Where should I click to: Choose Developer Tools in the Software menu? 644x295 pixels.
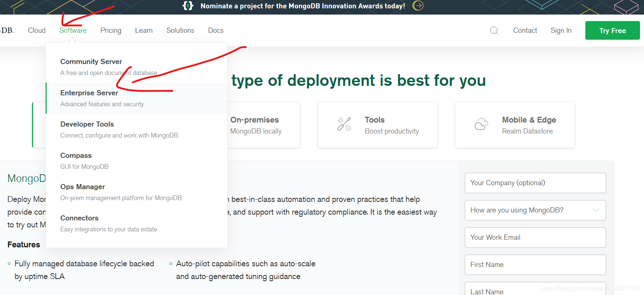[x=137, y=129]
